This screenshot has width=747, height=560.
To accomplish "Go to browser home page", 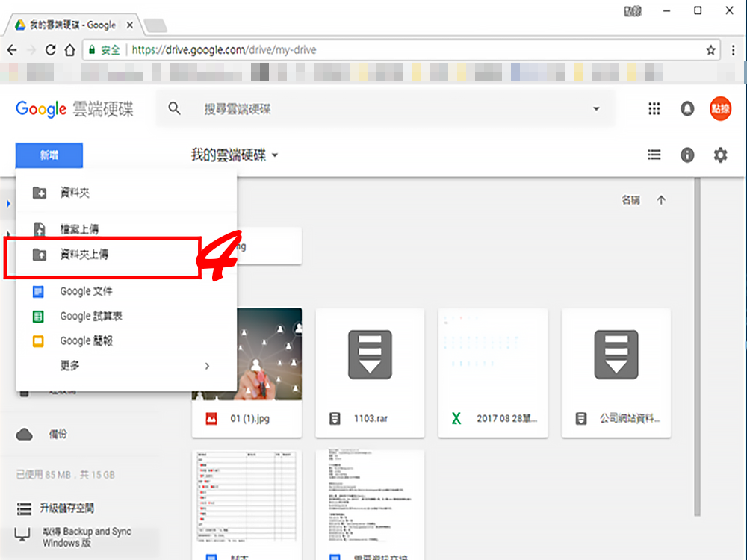I will point(70,50).
